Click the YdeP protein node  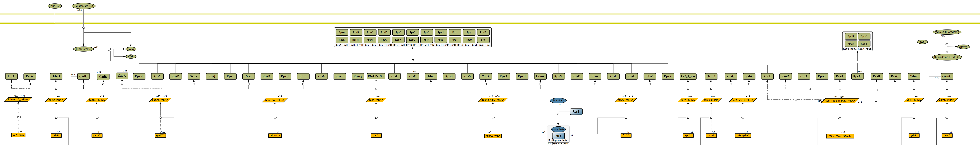(x=913, y=76)
